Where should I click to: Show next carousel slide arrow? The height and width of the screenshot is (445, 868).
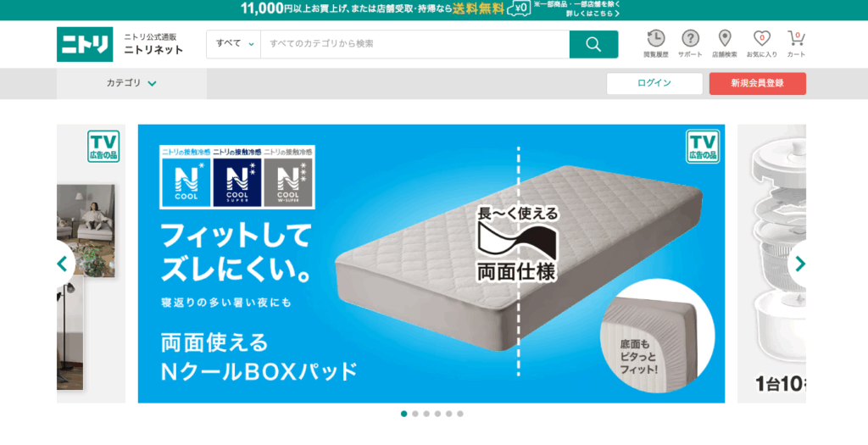[799, 264]
